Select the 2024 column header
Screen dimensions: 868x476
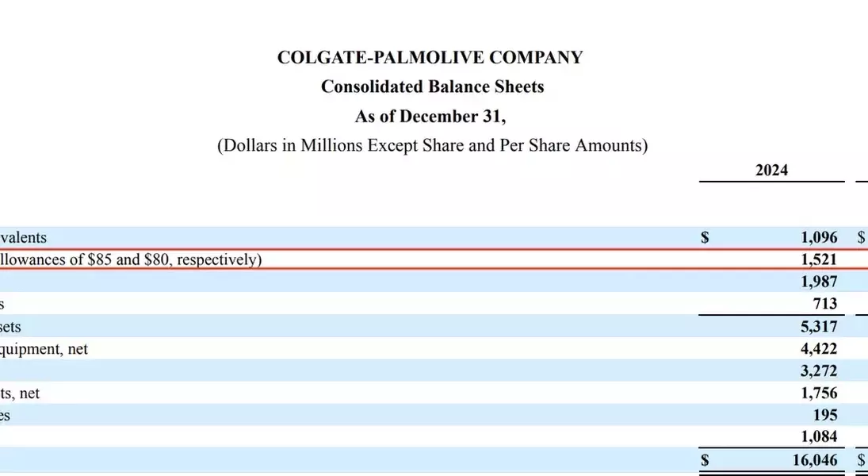tap(771, 170)
